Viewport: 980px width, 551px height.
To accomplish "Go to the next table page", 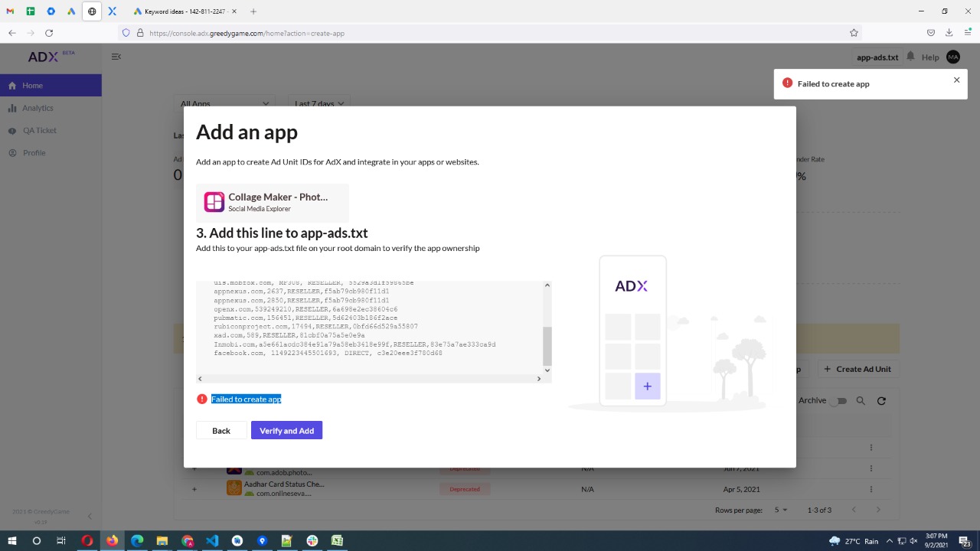I will click(x=878, y=510).
